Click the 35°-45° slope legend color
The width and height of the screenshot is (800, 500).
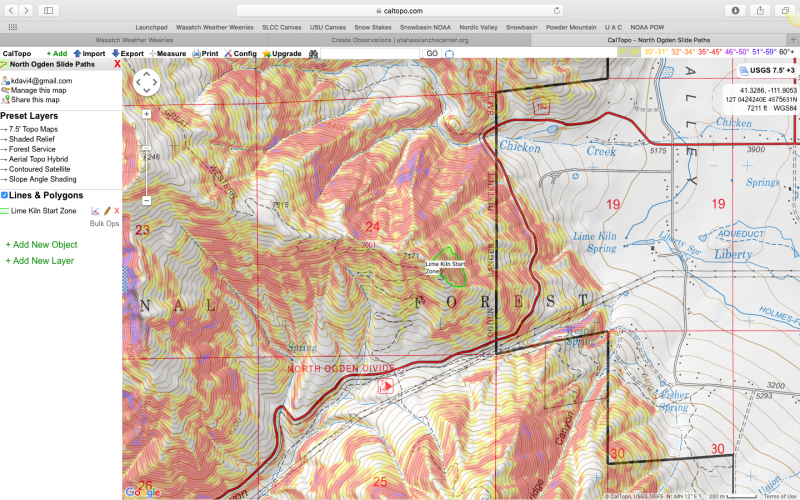[710, 52]
